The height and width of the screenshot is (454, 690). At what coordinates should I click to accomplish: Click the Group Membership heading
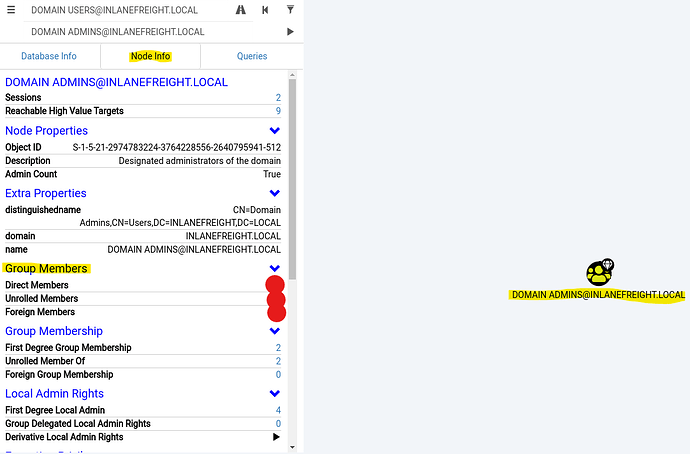coord(54,331)
